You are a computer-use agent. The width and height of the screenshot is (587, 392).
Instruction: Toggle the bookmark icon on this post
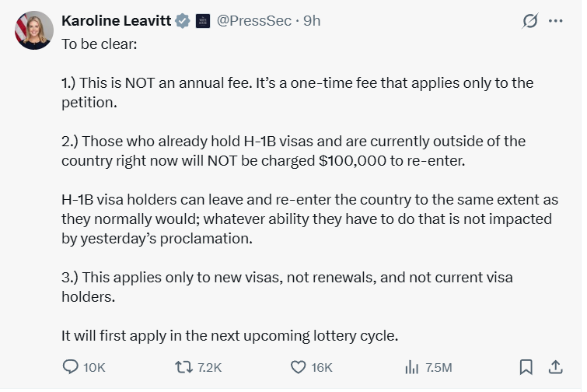pos(526,367)
